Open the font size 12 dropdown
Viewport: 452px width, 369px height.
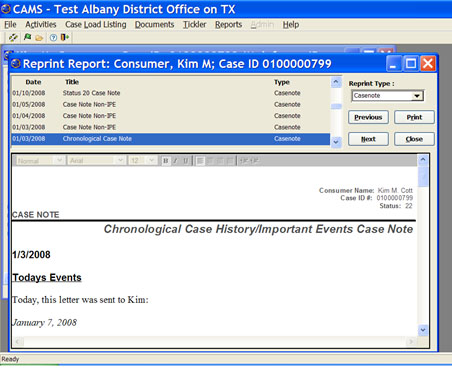[152, 161]
